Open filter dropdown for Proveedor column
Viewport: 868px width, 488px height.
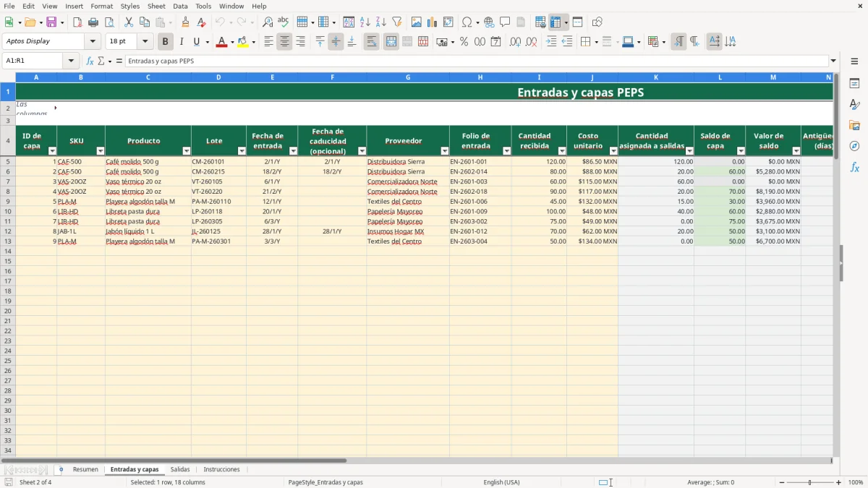tap(444, 151)
